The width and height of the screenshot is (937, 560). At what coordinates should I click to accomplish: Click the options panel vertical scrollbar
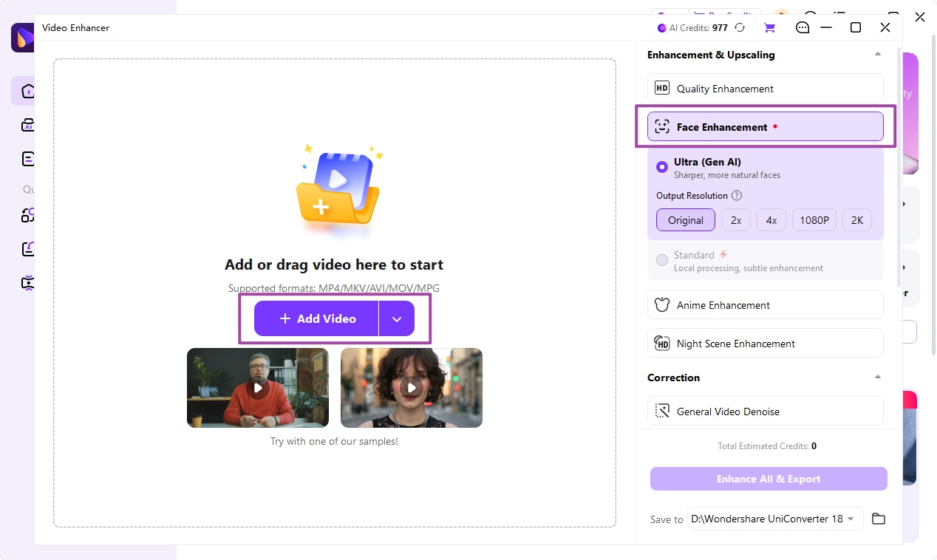[x=899, y=168]
